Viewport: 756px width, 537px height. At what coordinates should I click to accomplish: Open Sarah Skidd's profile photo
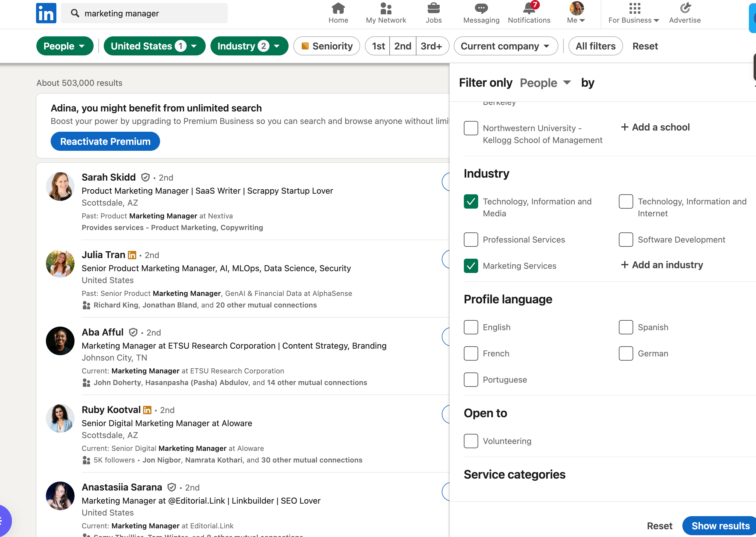pos(60,187)
